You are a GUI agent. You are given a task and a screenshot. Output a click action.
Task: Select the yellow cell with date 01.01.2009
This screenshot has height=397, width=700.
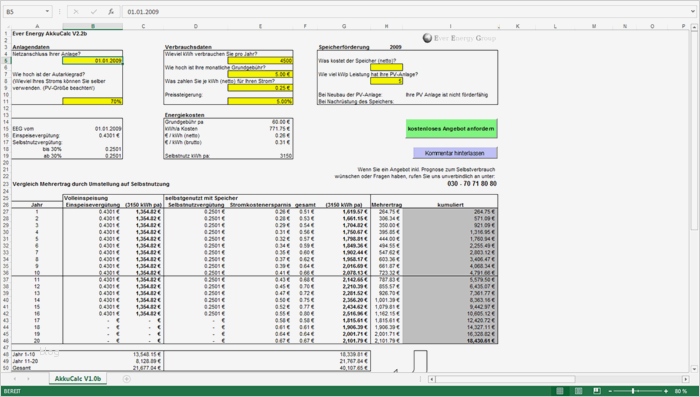[x=92, y=61]
